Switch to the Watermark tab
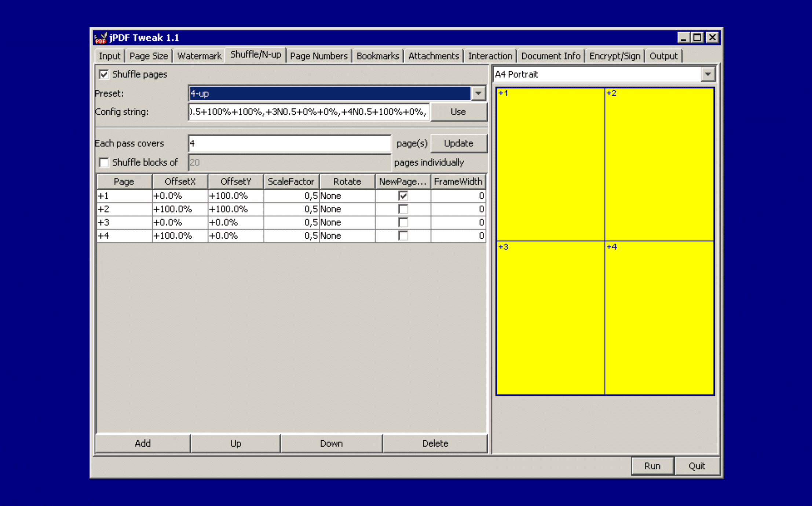 (x=199, y=56)
